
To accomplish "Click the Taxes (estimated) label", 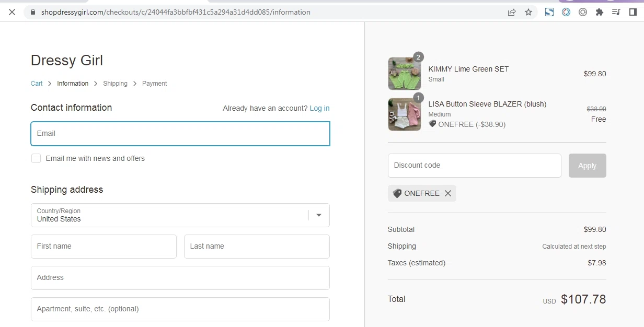I will point(417,263).
